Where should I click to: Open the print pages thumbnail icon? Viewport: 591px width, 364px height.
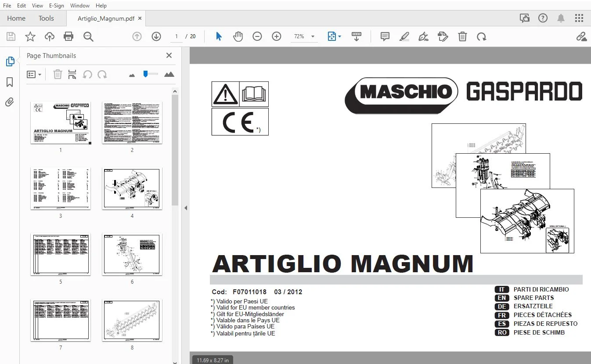pyautogui.click(x=72, y=74)
